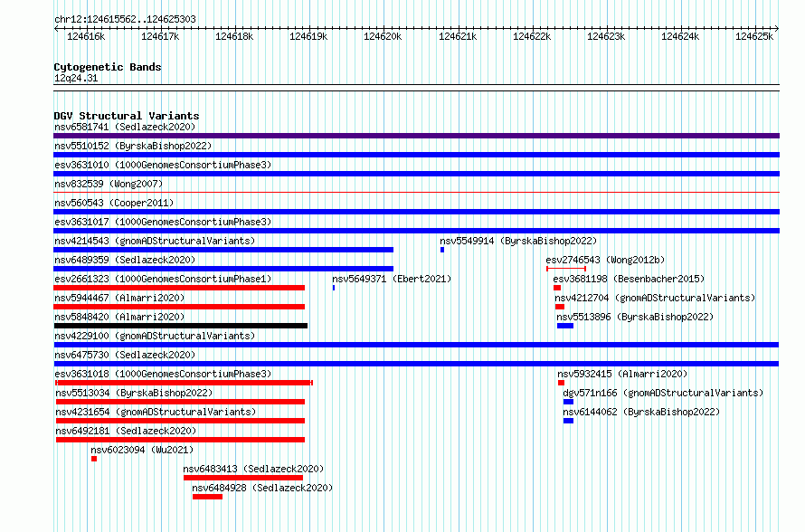Click nsv6492181 (Sedlazeck2020) label
This screenshot has width=805, height=532.
(x=126, y=431)
